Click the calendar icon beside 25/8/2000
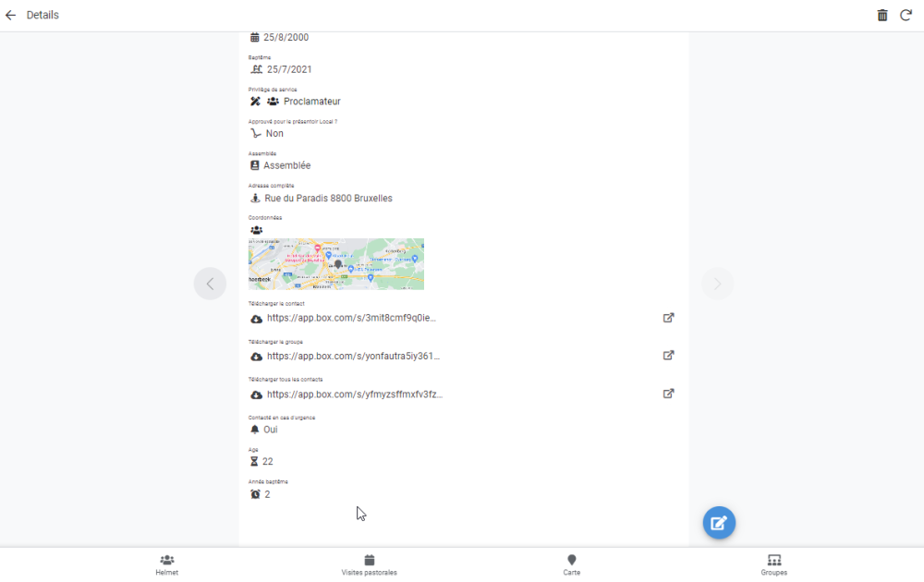Viewport: 924px width, 582px height. (254, 37)
